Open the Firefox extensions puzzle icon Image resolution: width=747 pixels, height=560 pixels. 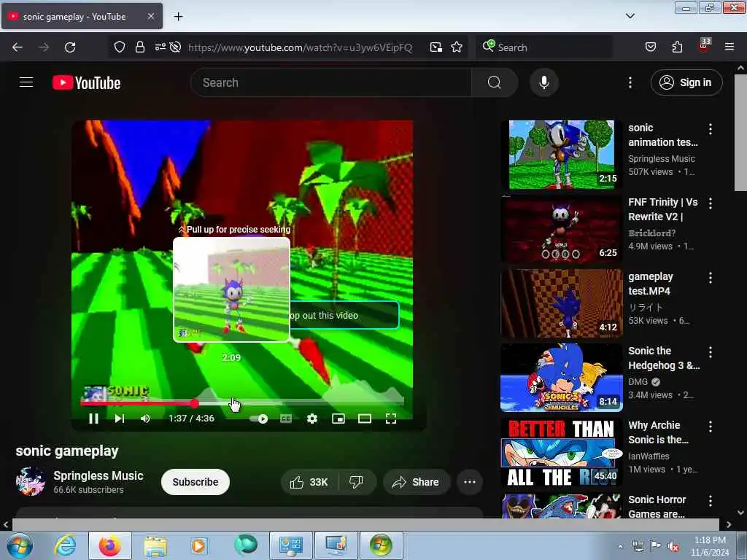(677, 47)
